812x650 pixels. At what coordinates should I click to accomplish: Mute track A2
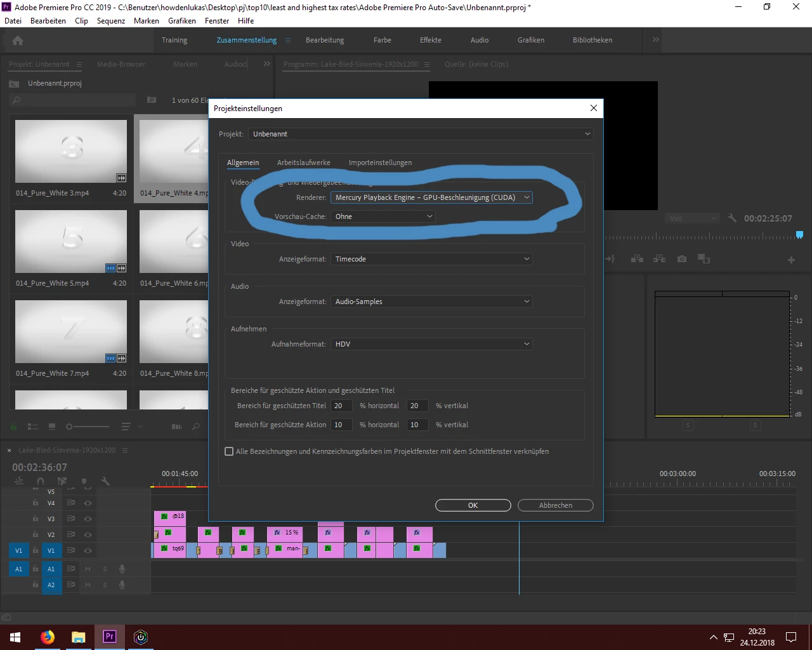pyautogui.click(x=88, y=585)
